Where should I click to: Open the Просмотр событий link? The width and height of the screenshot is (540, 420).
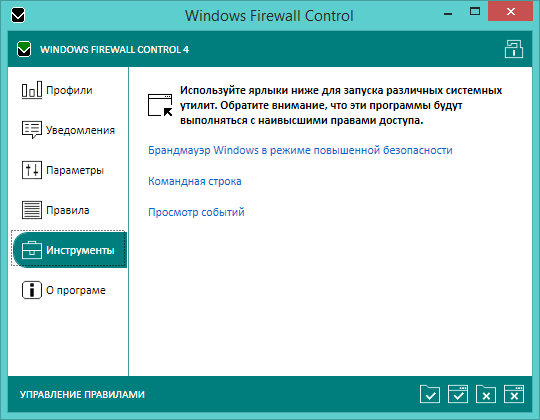196,212
